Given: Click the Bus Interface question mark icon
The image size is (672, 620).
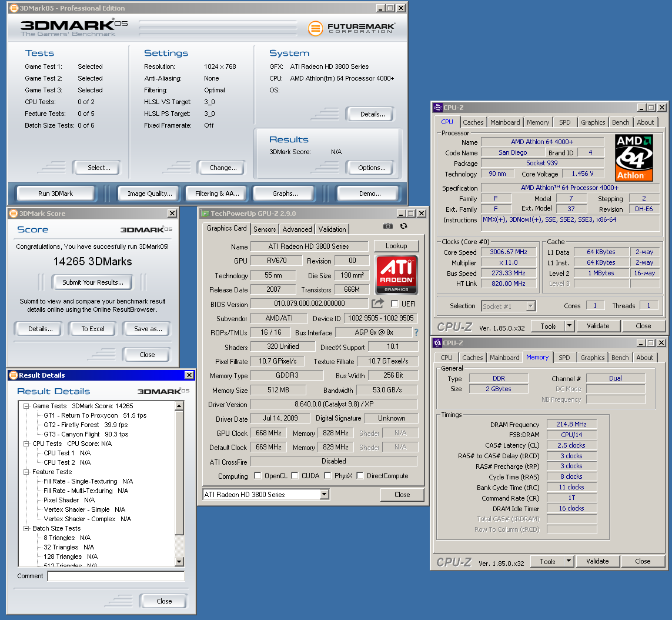Looking at the screenshot, I should click(x=416, y=332).
